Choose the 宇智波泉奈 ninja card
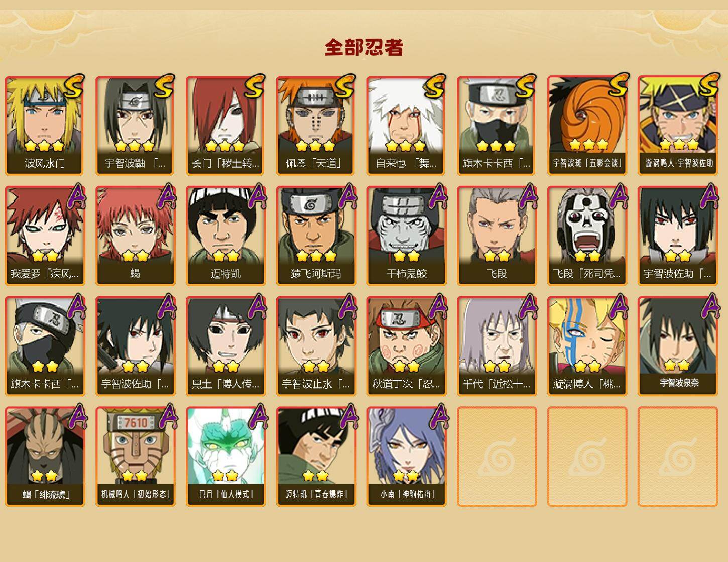Screen dimensions: 728x562 [678, 346]
